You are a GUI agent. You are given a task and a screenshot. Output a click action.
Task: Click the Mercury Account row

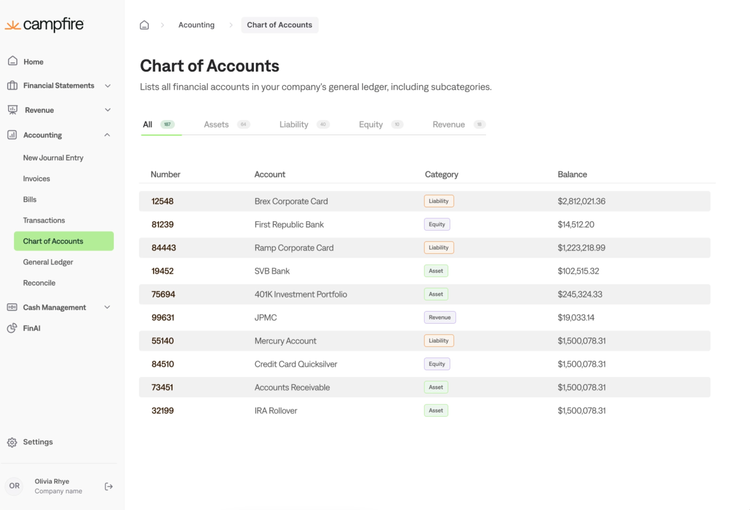coord(425,341)
